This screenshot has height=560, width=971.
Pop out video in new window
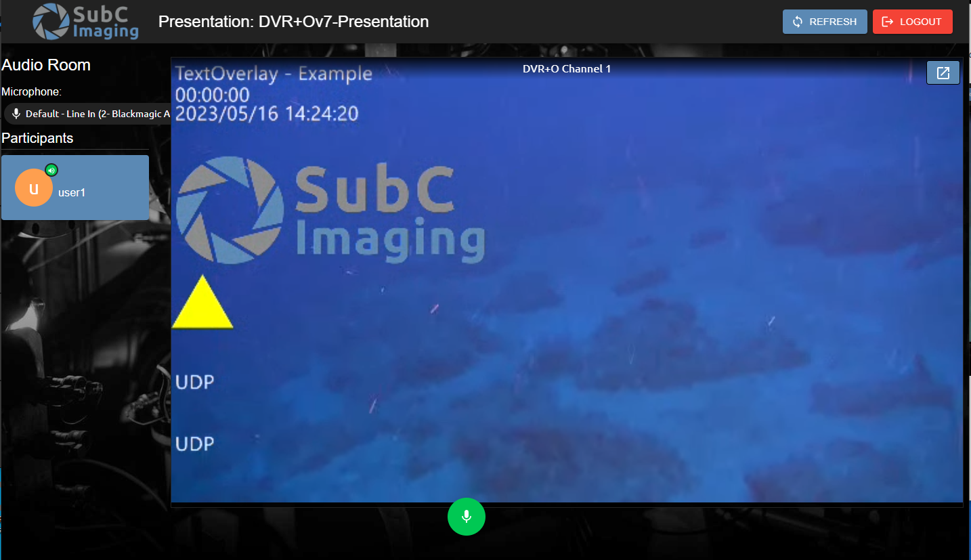[943, 73]
